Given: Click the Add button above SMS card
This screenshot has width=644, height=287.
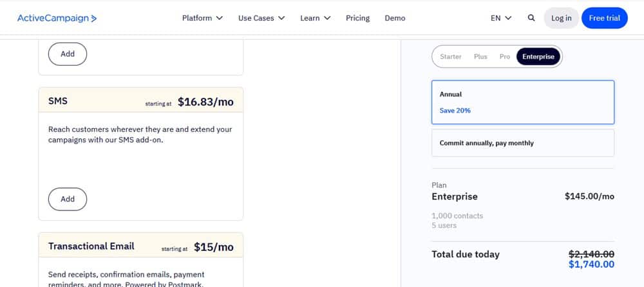Looking at the screenshot, I should [x=68, y=54].
